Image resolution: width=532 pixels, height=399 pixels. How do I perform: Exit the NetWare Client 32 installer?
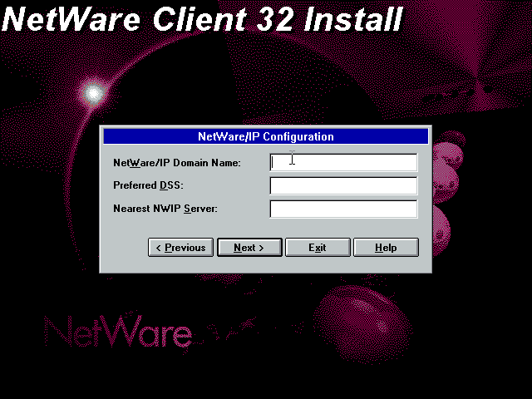318,248
